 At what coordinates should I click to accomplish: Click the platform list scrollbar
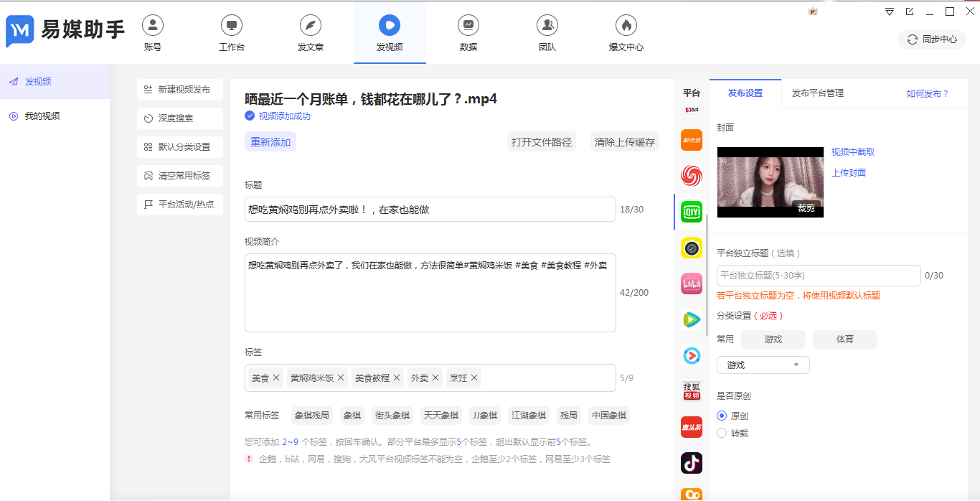pos(707,276)
